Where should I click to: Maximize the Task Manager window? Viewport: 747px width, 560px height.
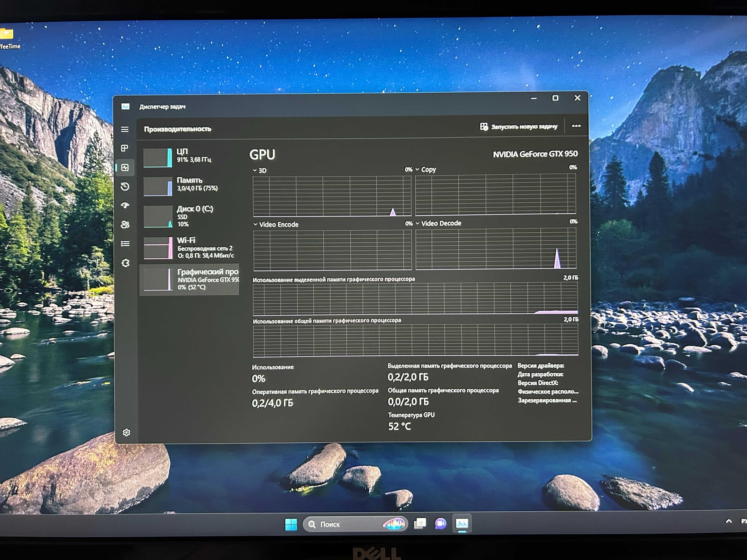tap(555, 98)
